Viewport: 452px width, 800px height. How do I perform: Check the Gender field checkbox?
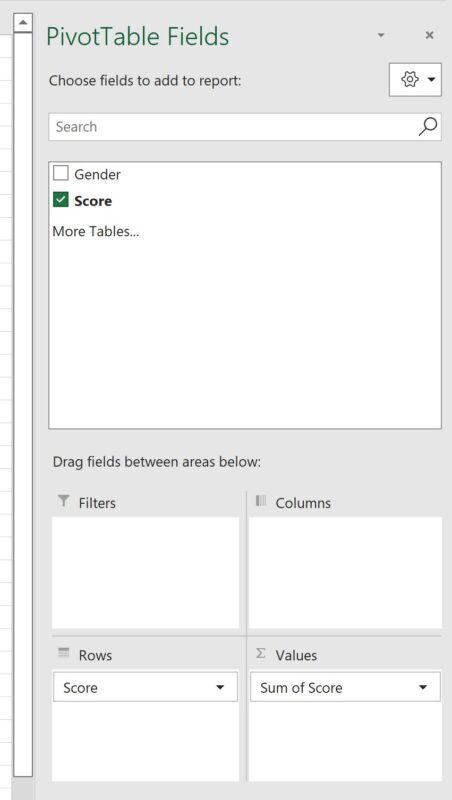point(61,173)
